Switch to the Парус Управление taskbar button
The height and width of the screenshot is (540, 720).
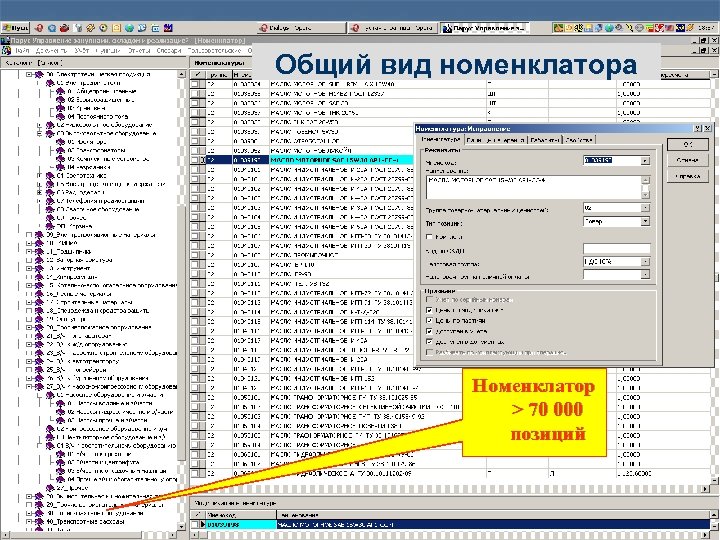pos(485,28)
